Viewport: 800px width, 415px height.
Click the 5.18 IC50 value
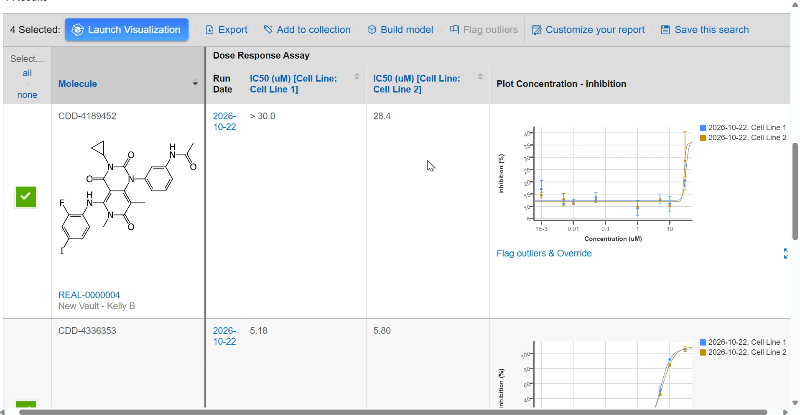click(x=259, y=331)
